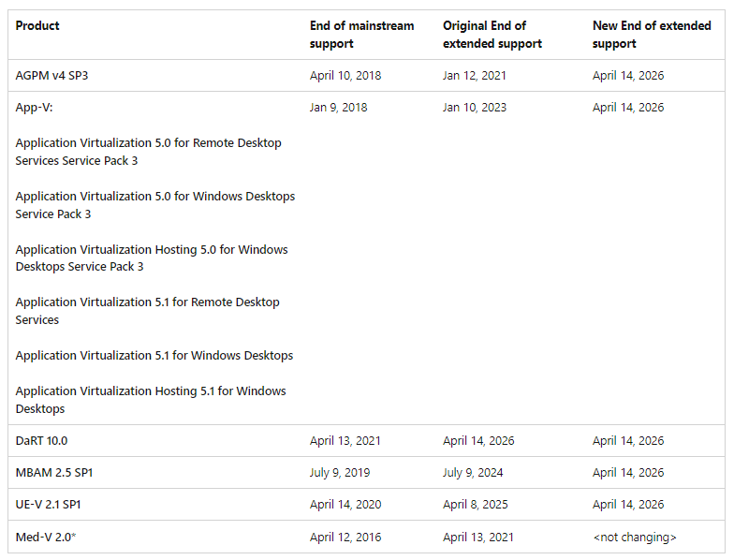This screenshot has height=560, width=734.
Task: Click the <not changing> cell
Action: coord(635,538)
